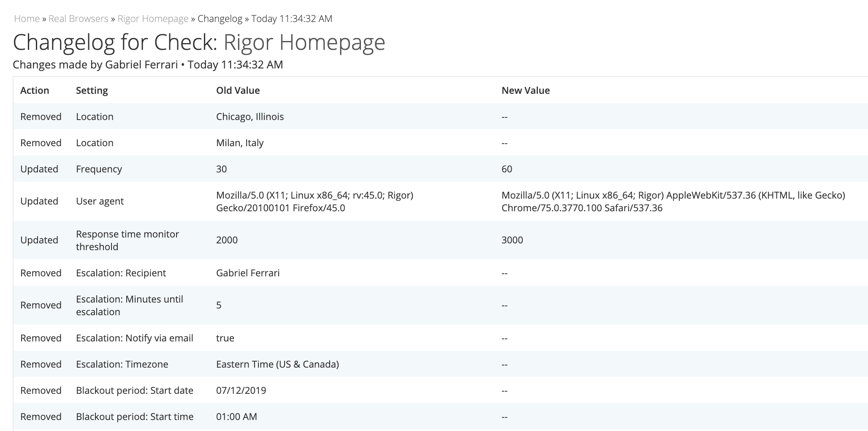Viewport: 868px width, 431px height.
Task: Select the Gabriel Ferrari escalation recipient cell
Action: 248,273
